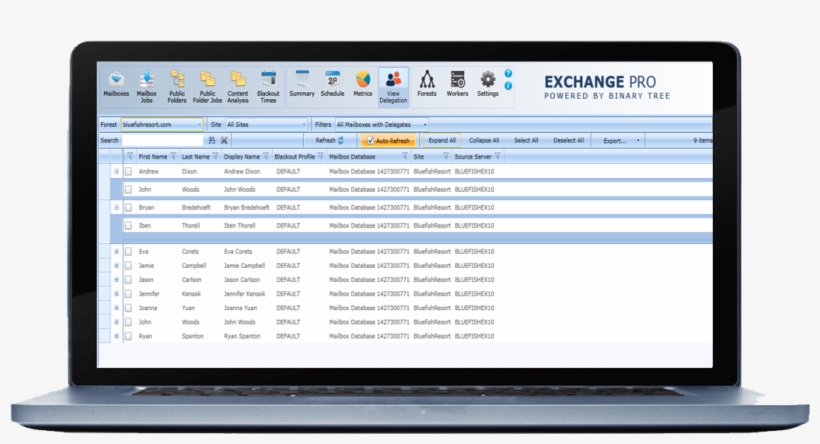Collapse the Andrew Dixon row
Image resolution: width=820 pixels, height=444 pixels.
click(x=116, y=172)
